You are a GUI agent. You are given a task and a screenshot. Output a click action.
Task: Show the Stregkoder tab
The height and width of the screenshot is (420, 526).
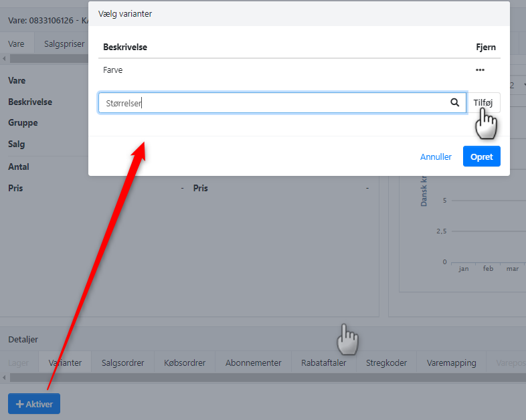point(386,362)
